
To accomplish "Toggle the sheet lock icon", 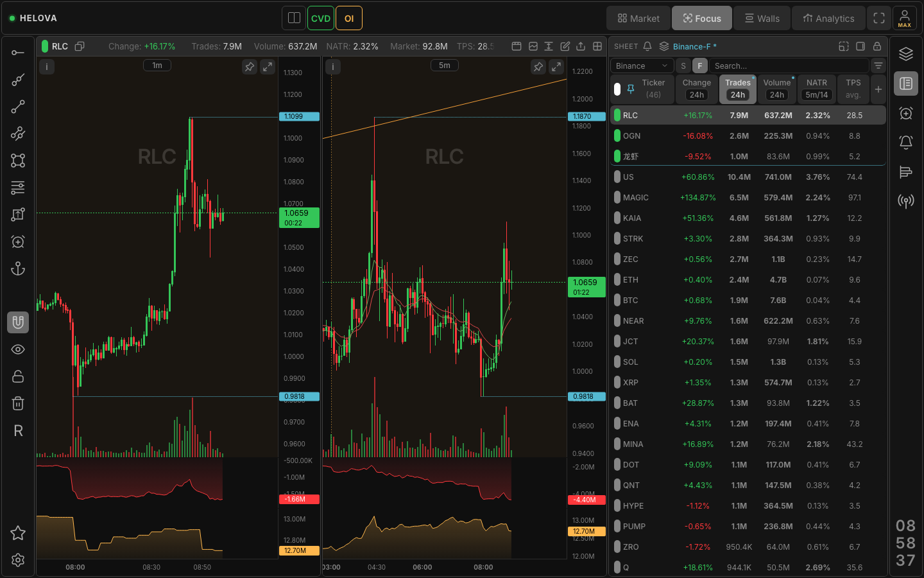I will tap(877, 46).
